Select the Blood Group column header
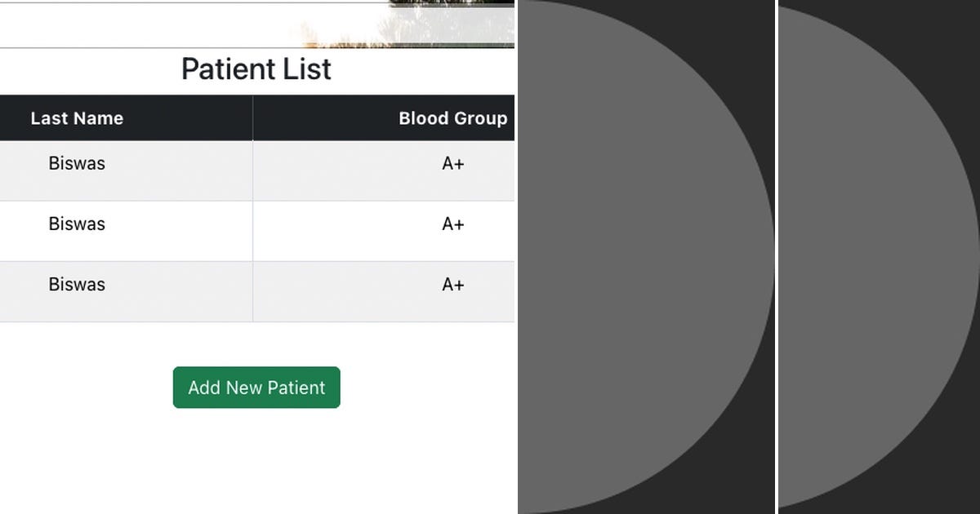Screen dimensions: 980x514 tap(452, 118)
